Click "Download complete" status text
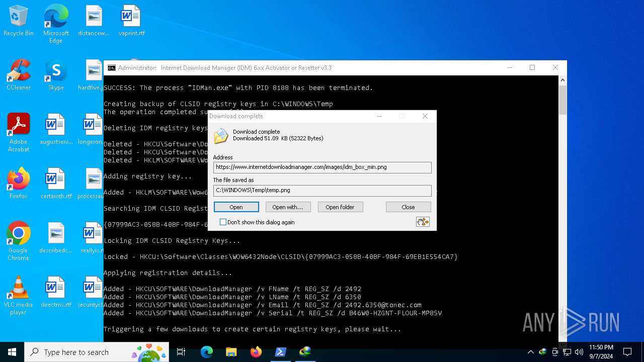 256,132
